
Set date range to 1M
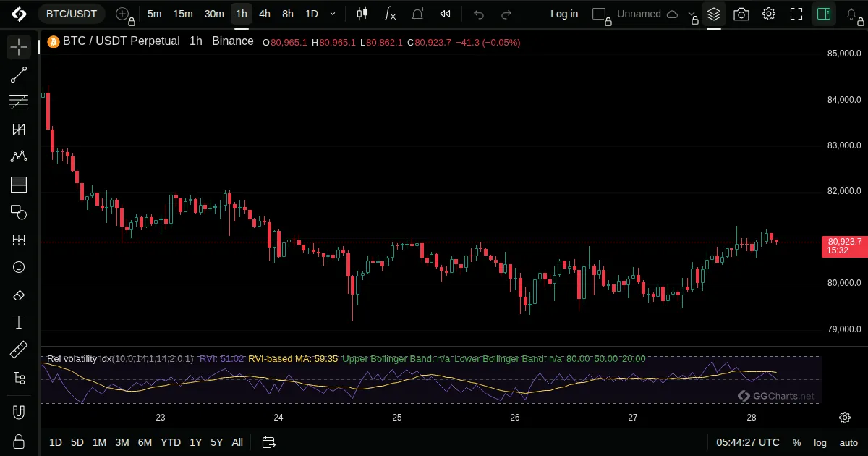[100, 442]
